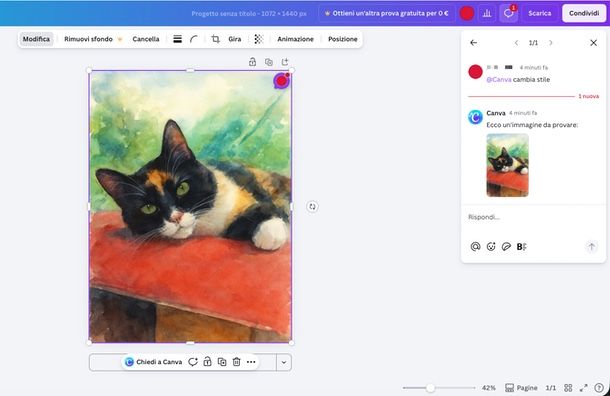This screenshot has height=396, width=610.
Task: Click the rotate handle beside image
Action: [x=312, y=207]
